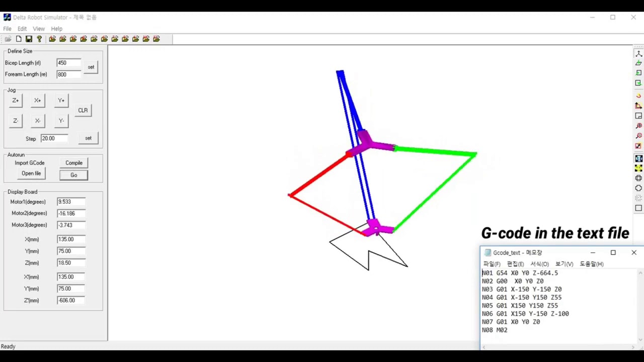Jog the robot with the Z+ button

coord(16,101)
